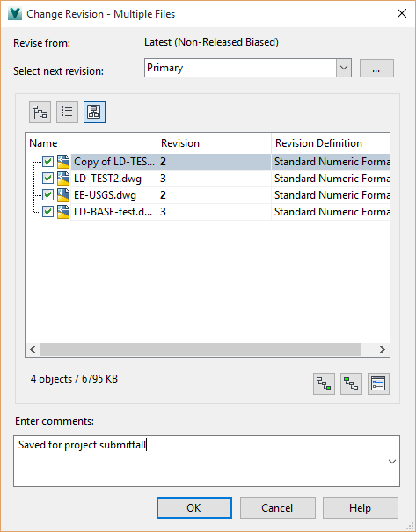The height and width of the screenshot is (532, 416).
Task: Open Help for this dialog
Action: (x=361, y=508)
